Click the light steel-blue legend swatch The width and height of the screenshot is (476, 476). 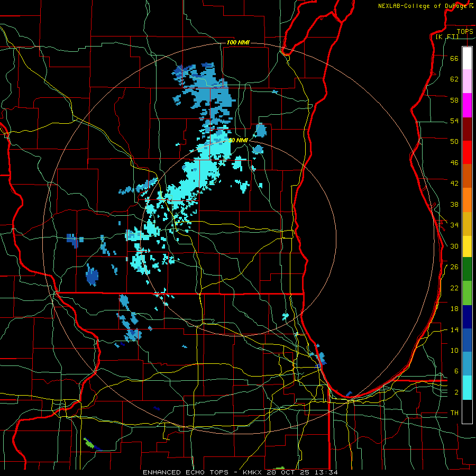[467, 364]
